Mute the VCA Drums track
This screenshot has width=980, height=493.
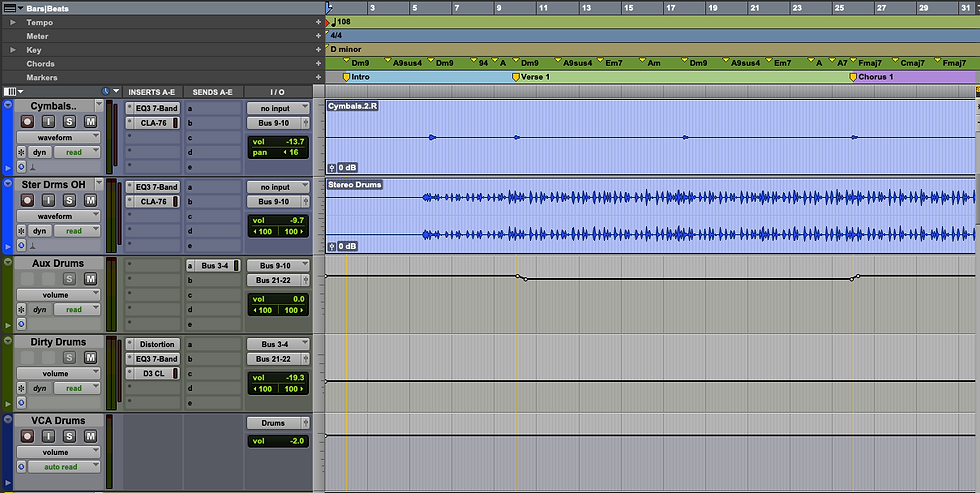91,436
